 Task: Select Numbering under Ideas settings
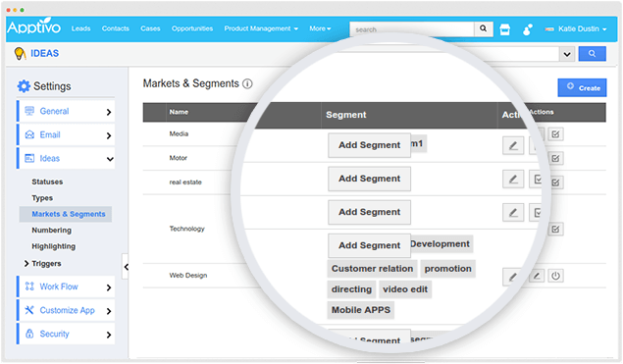52,231
